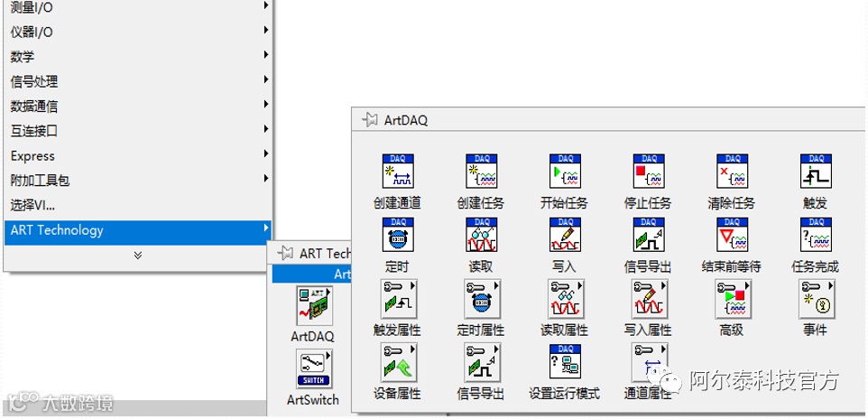Open the 触发属性 property node icon
This screenshot has height=419, width=868.
[399, 298]
